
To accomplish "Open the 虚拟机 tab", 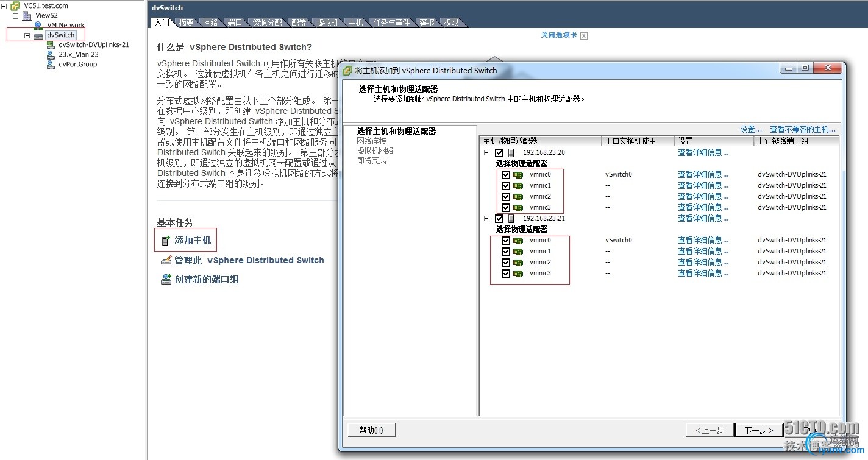I will pos(327,23).
